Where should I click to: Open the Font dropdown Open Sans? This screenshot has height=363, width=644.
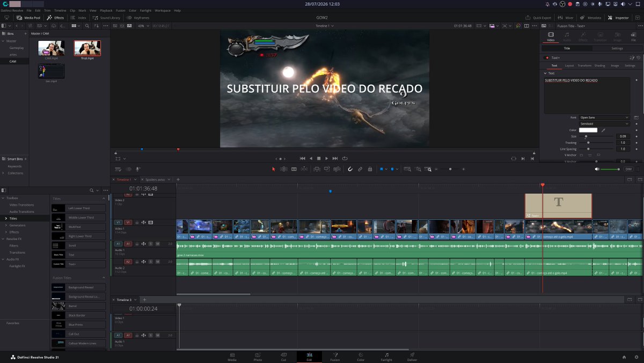(604, 117)
